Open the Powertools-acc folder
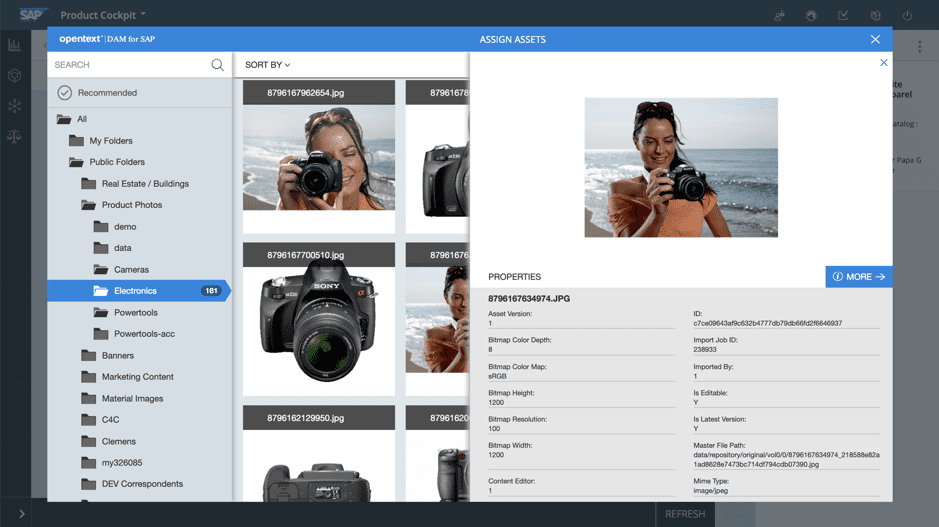 (x=134, y=334)
